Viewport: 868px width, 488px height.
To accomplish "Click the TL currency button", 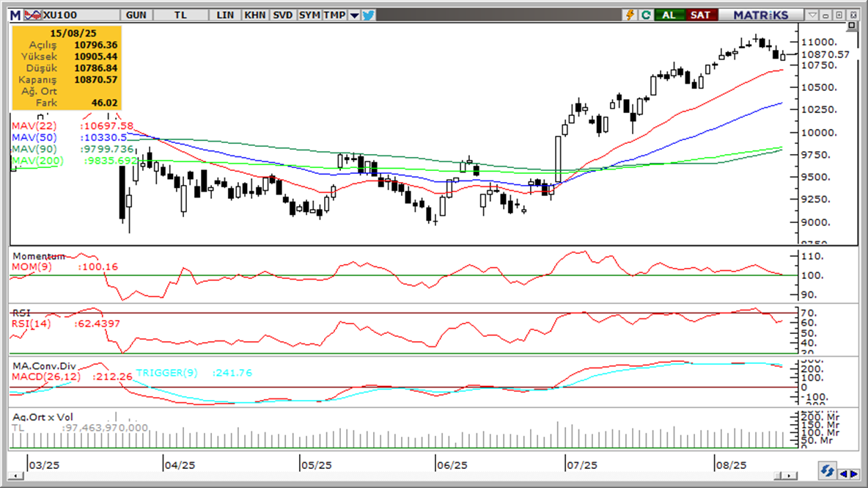I will point(180,15).
